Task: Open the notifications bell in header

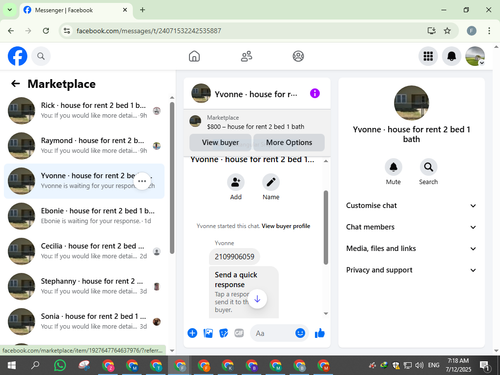Action: point(451,56)
